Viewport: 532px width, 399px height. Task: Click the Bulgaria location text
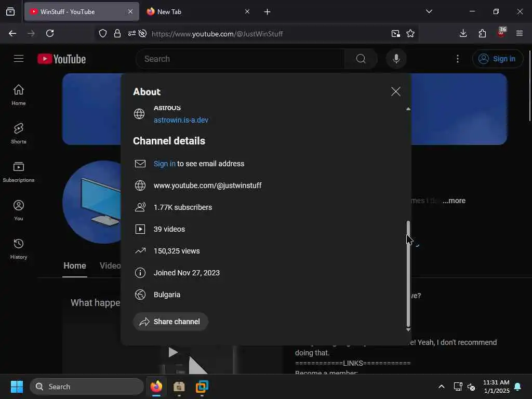[x=167, y=295]
